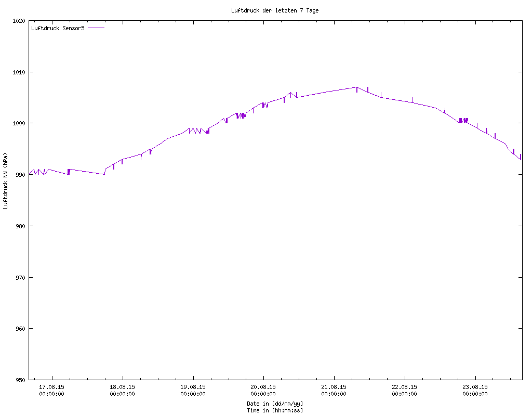The image size is (532, 415).
Task: Click the x-axis date 20.08.15
Action: point(263,387)
